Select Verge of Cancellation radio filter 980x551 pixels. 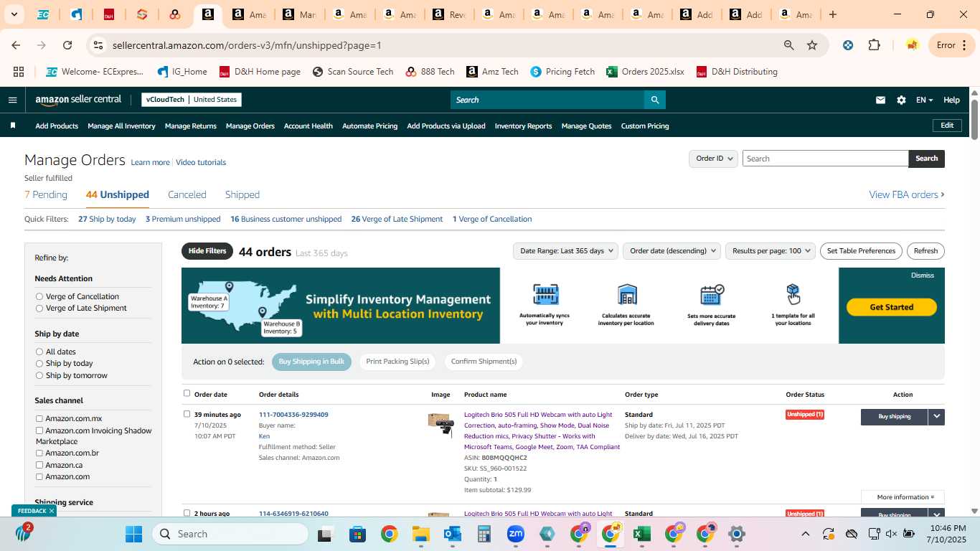coord(39,296)
